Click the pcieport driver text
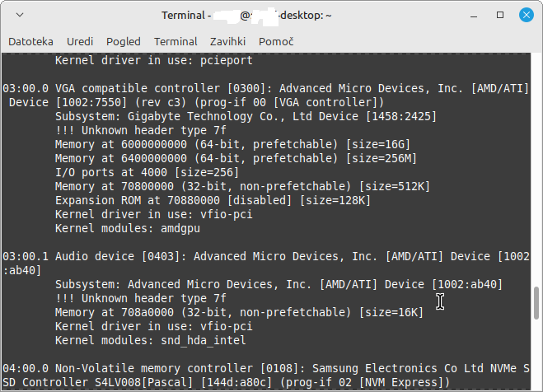Screen dimensions: 543x392 (227, 61)
